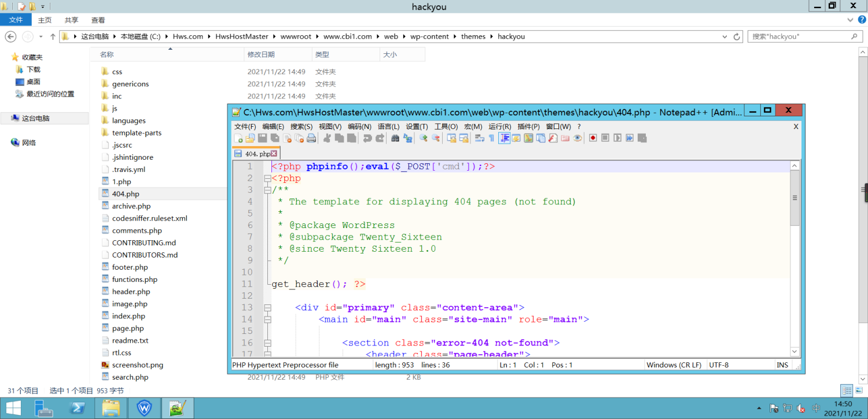
Task: Switch Explorer to details view button
Action: 847,391
